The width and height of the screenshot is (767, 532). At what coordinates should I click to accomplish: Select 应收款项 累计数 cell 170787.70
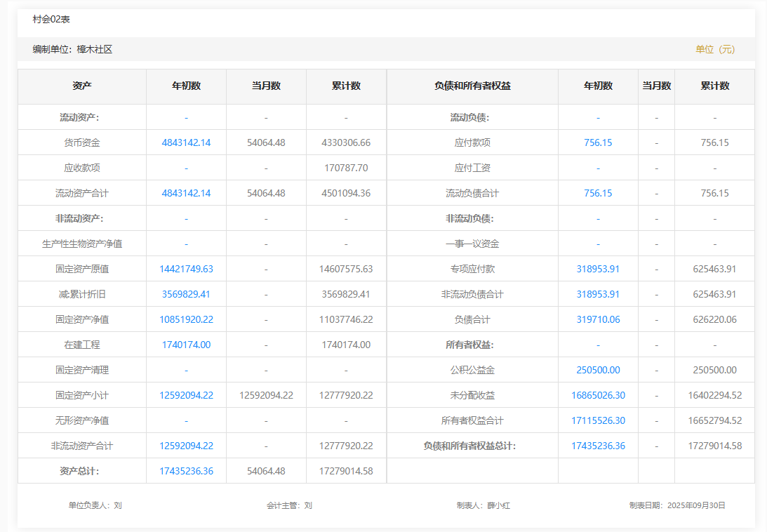(346, 168)
